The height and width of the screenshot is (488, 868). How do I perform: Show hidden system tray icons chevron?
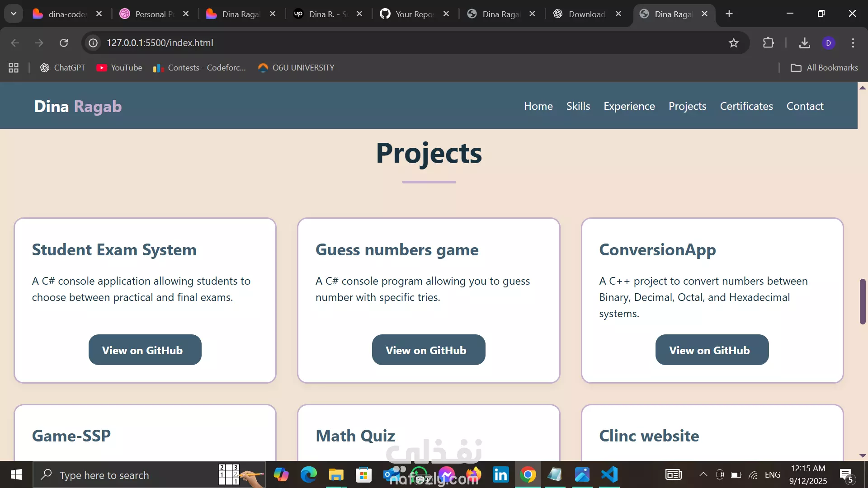pos(703,474)
